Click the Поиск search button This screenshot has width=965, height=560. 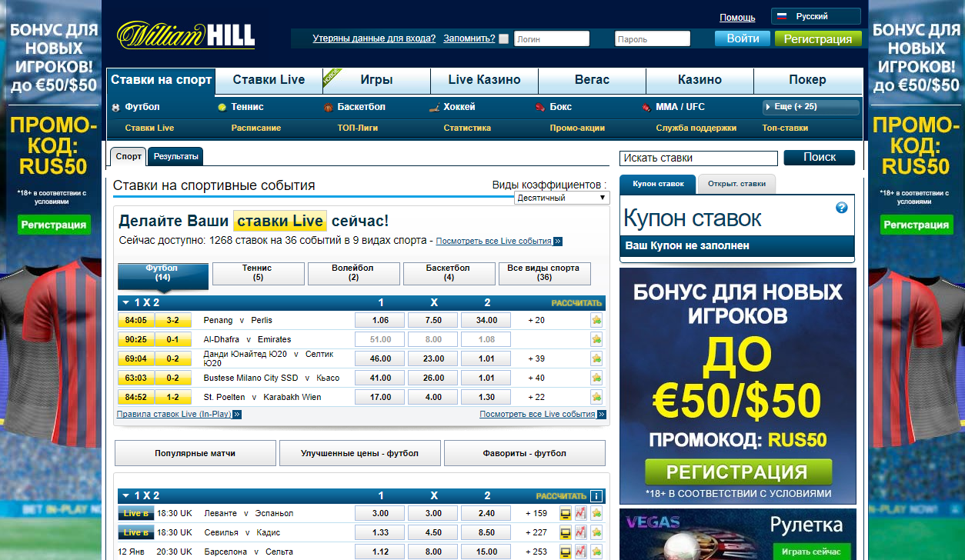(820, 157)
